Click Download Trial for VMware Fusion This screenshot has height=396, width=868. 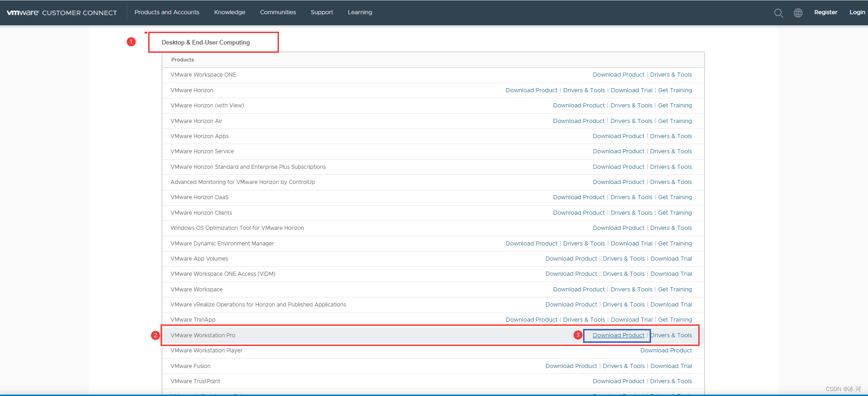[671, 366]
